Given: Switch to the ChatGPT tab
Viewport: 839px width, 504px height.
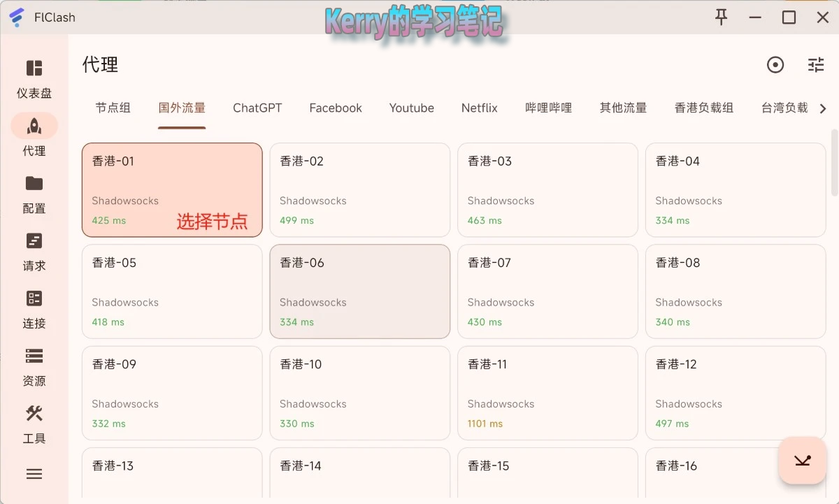Looking at the screenshot, I should 257,108.
